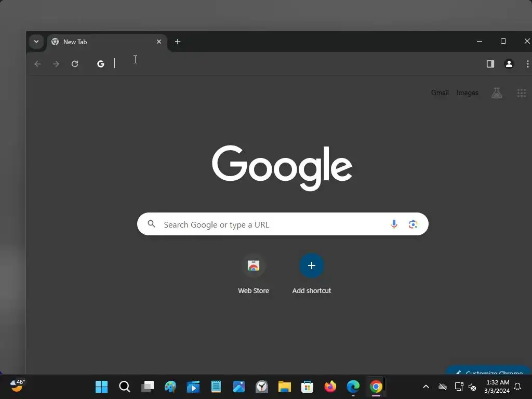Launch Firefox from the taskbar
532x399 pixels.
pos(330,387)
